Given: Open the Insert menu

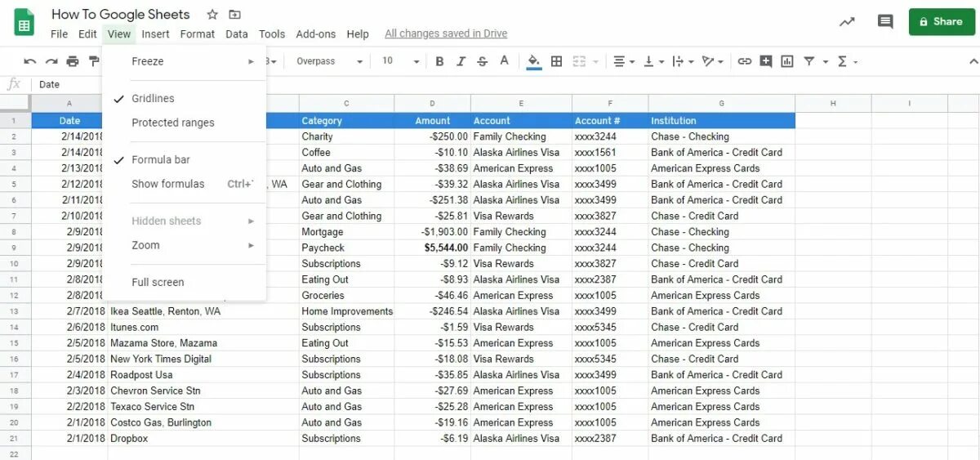Looking at the screenshot, I should pyautogui.click(x=155, y=33).
